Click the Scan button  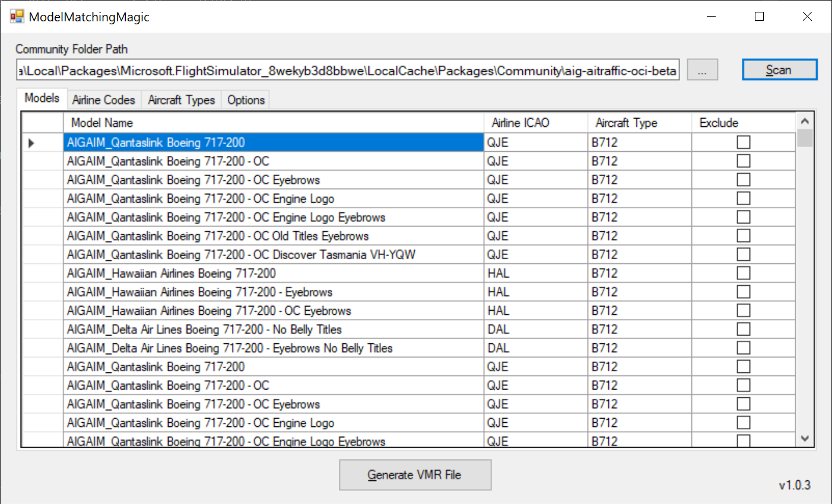(x=779, y=70)
